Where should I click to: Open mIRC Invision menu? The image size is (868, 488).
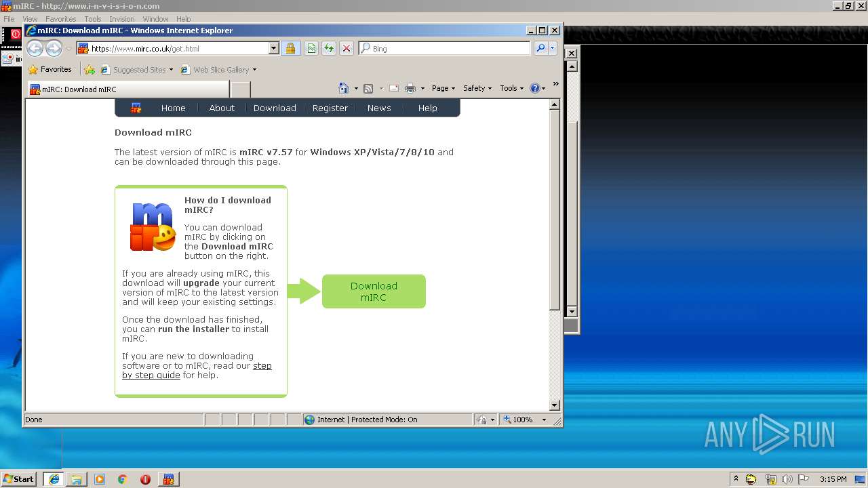pos(121,19)
